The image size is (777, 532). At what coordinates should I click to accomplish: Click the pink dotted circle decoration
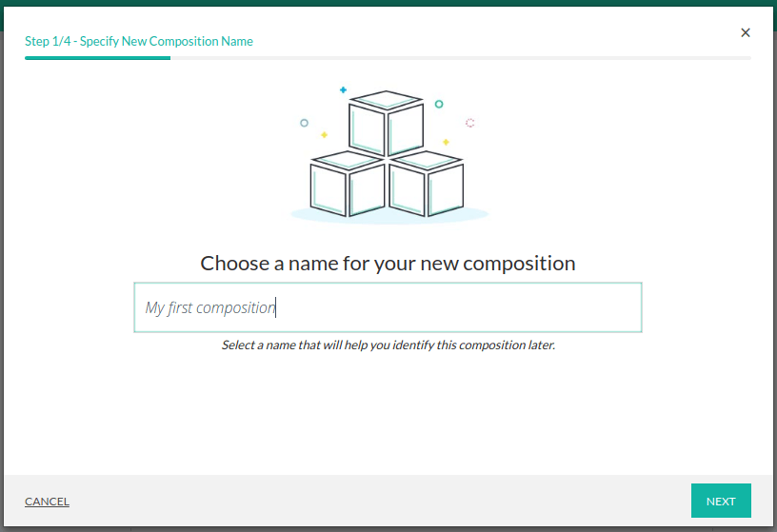coord(469,123)
